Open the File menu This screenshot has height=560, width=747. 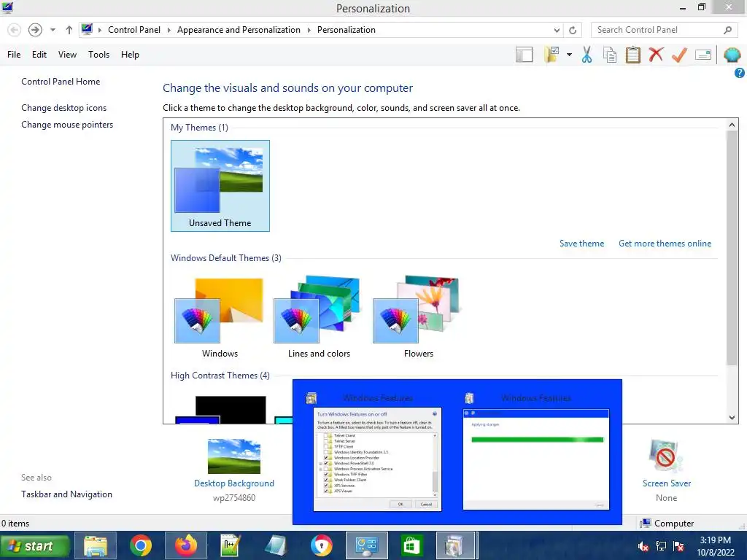(14, 55)
